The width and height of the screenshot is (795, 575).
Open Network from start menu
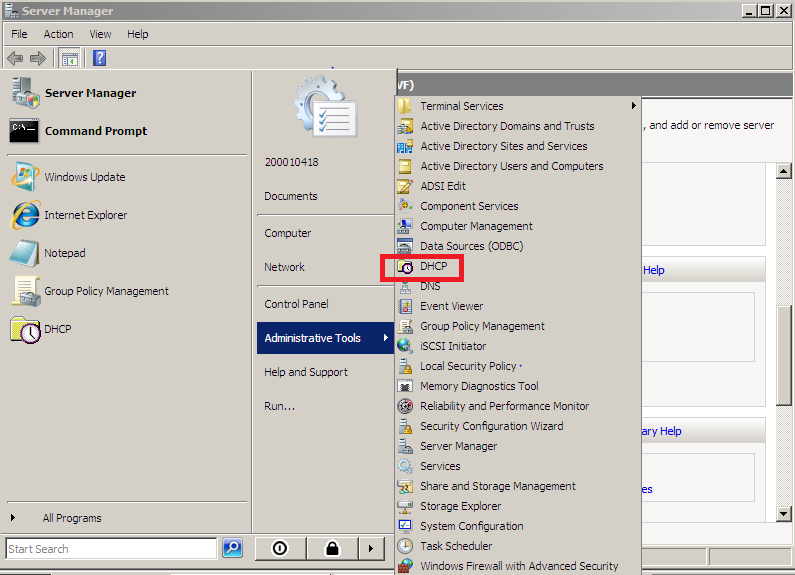pyautogui.click(x=284, y=267)
